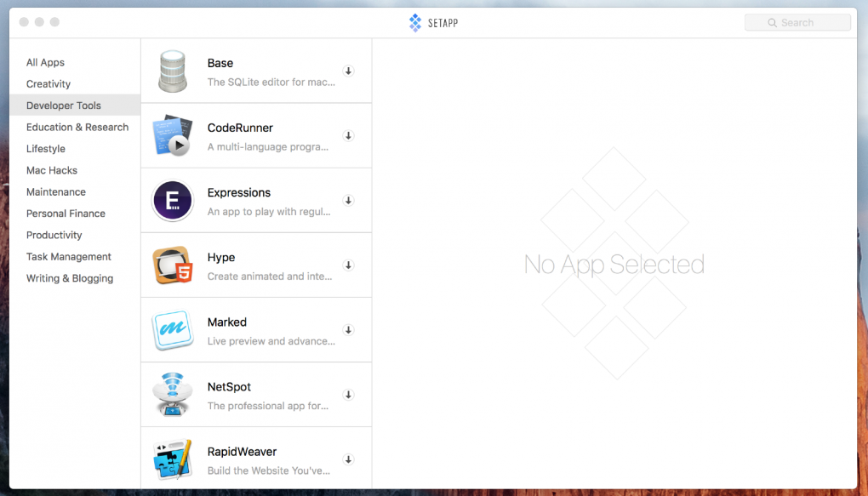Click the Marked app icon
The width and height of the screenshot is (868, 496).
[x=173, y=330]
